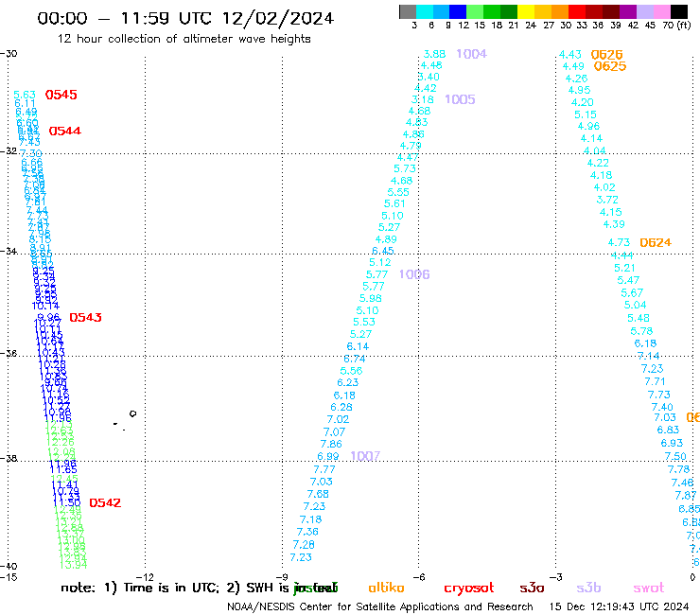Click the 's3a' satellite legend label
The image size is (700, 615).
(x=532, y=589)
